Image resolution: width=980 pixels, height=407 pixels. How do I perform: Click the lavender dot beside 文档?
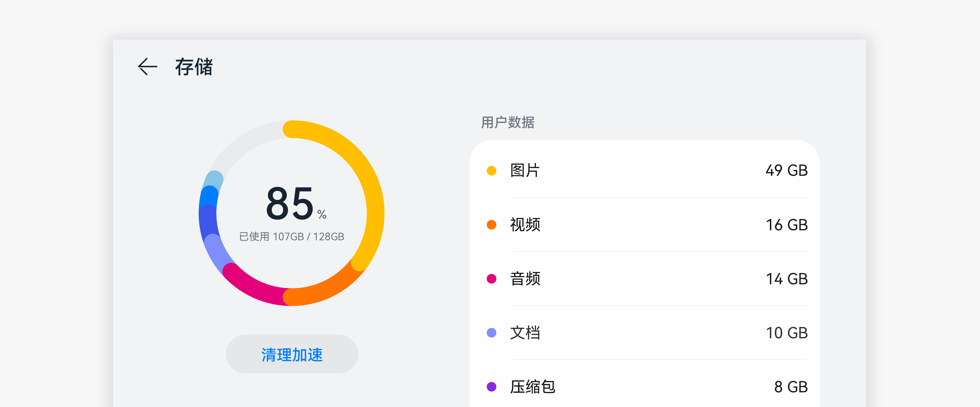click(x=491, y=333)
